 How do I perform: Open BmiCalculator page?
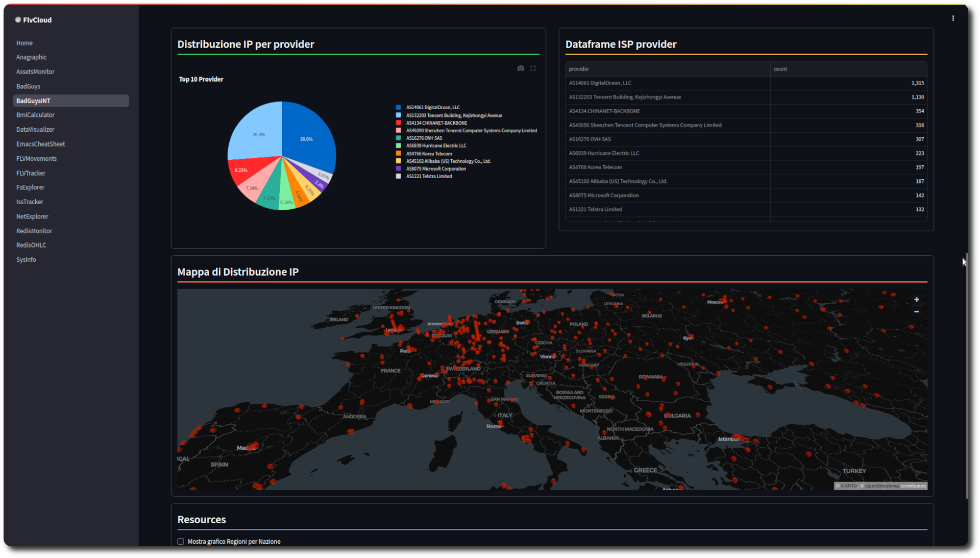click(71, 115)
